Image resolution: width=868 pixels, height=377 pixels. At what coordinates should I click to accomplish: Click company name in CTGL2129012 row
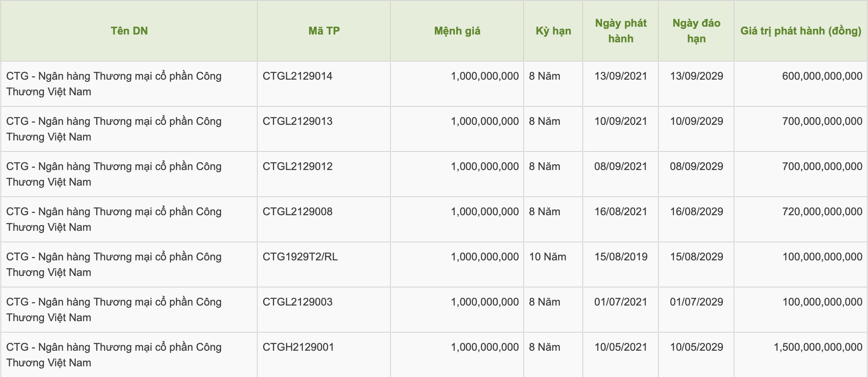pyautogui.click(x=114, y=174)
